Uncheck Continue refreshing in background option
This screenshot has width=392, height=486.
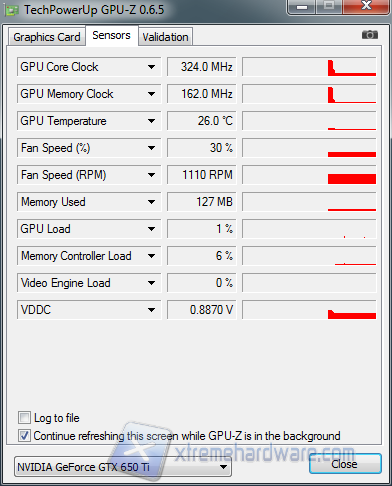pyautogui.click(x=24, y=436)
